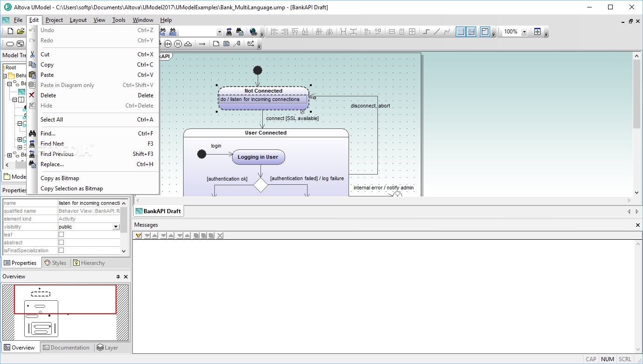This screenshot has height=364, width=643.
Task: Click the globe icon in the main toolbar
Action: click(x=253, y=32)
